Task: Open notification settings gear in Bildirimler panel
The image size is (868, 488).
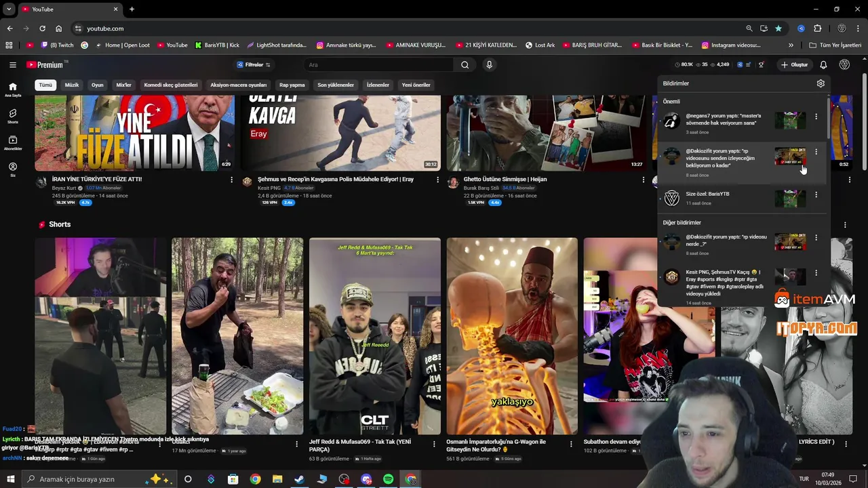Action: click(x=821, y=83)
